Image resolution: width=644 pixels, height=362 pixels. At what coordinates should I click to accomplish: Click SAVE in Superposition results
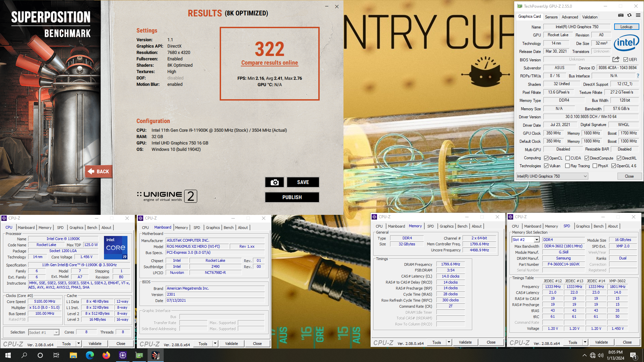click(x=303, y=182)
